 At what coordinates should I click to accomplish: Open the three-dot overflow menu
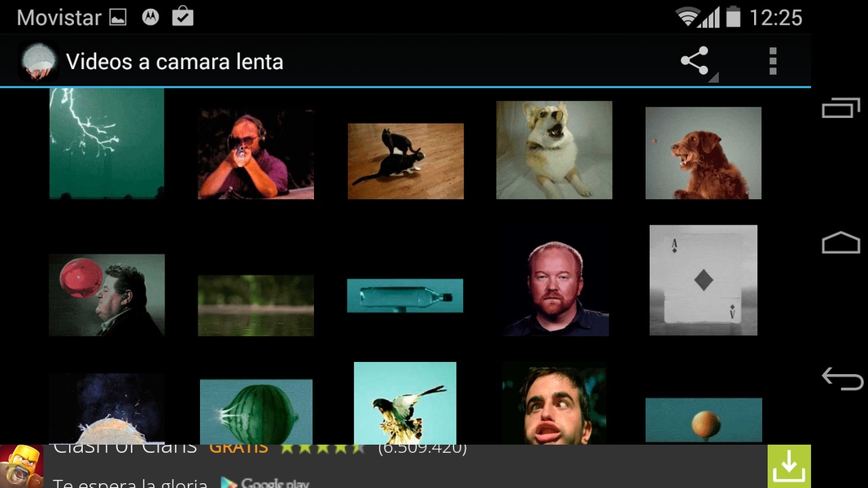(774, 61)
